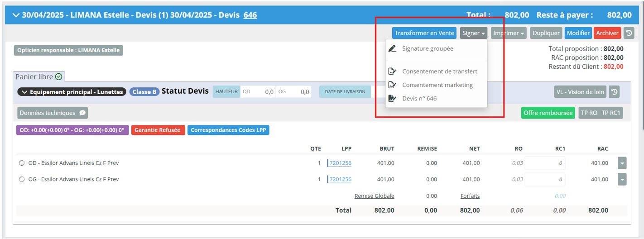Click the Consentement de transfert document icon
The image size is (644, 239).
tap(393, 72)
